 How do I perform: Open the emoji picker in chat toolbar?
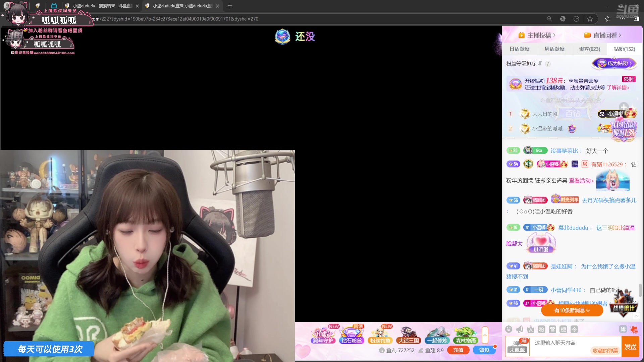coord(509,329)
